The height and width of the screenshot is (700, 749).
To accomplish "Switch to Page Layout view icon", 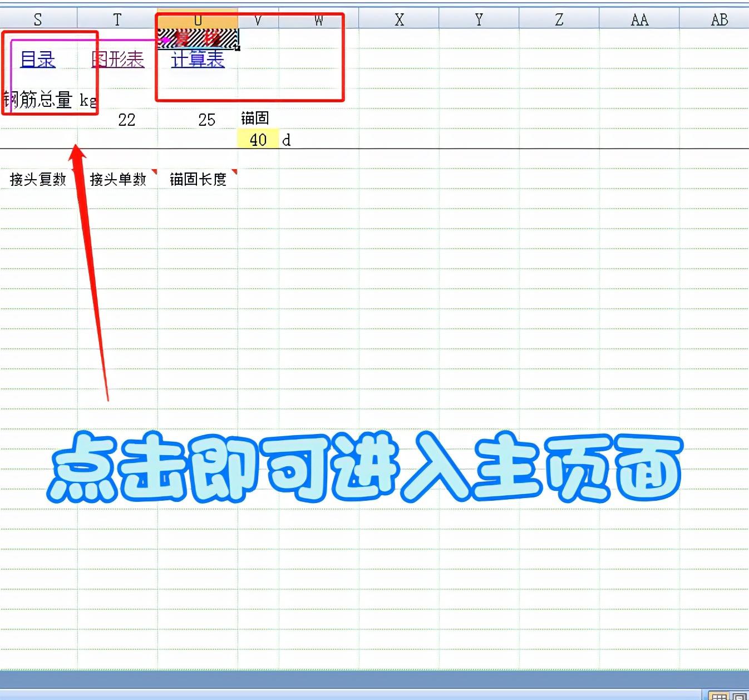I will point(740,696).
